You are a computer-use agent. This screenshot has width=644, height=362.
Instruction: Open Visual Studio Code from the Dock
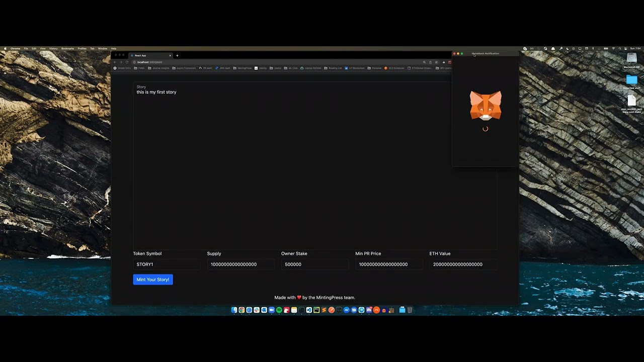309,310
